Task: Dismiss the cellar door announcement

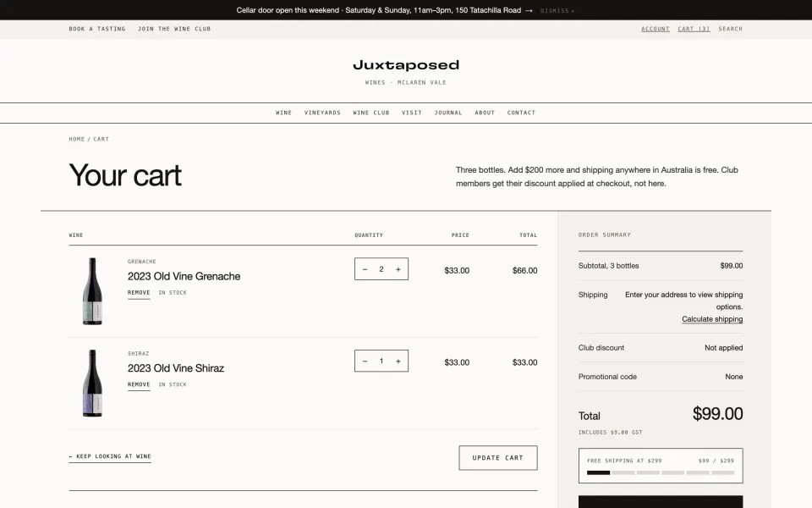Action: [x=557, y=11]
